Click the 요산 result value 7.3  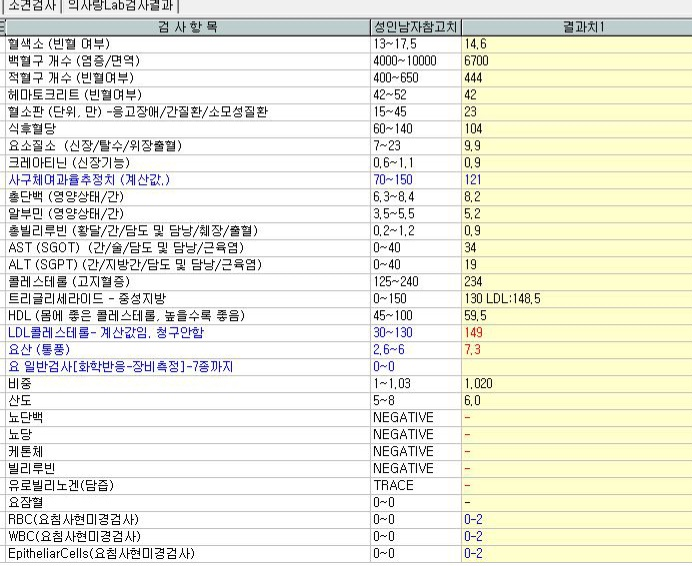pos(473,350)
